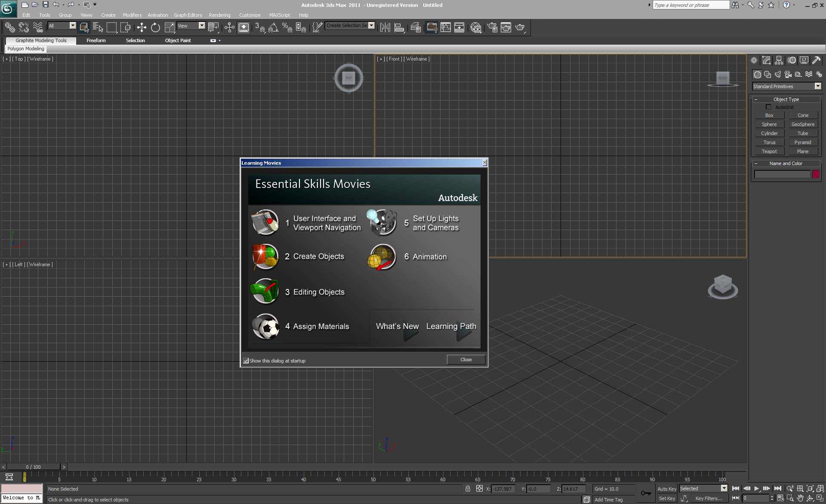The height and width of the screenshot is (504, 826).
Task: Select the Lights category in Create panel
Action: pos(778,74)
